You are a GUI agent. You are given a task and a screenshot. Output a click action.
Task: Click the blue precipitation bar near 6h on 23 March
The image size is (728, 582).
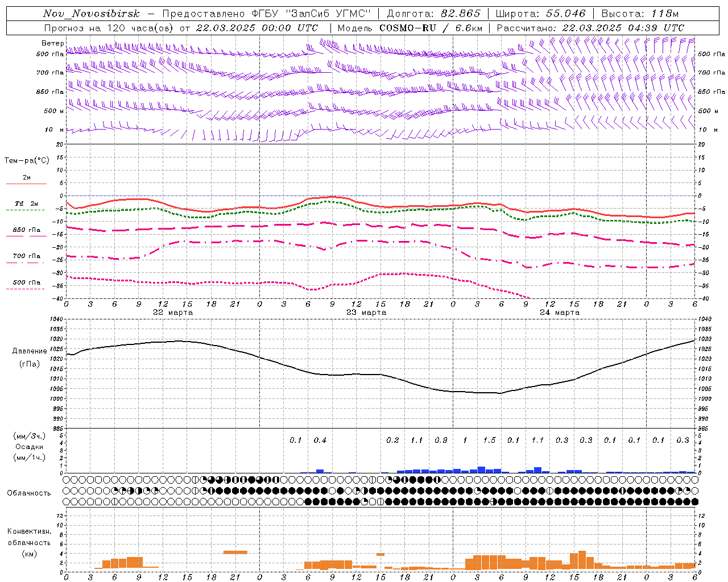[x=320, y=471]
